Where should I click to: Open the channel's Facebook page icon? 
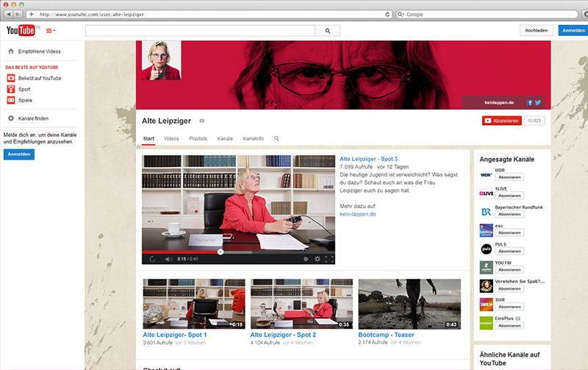[529, 102]
